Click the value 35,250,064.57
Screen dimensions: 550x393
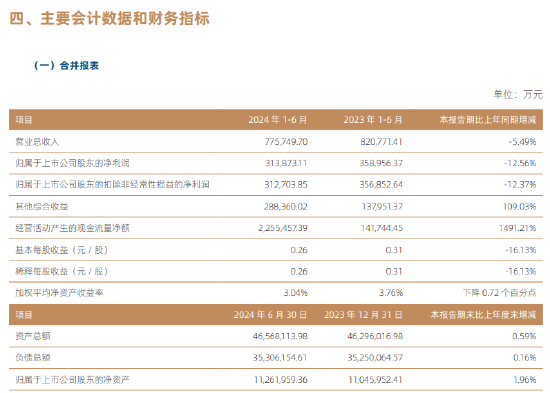click(x=375, y=358)
